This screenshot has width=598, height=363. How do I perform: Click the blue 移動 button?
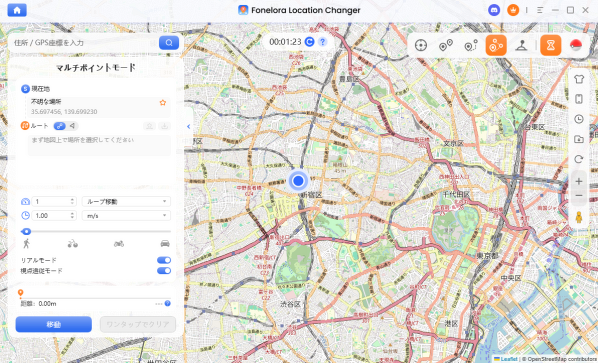(x=53, y=324)
